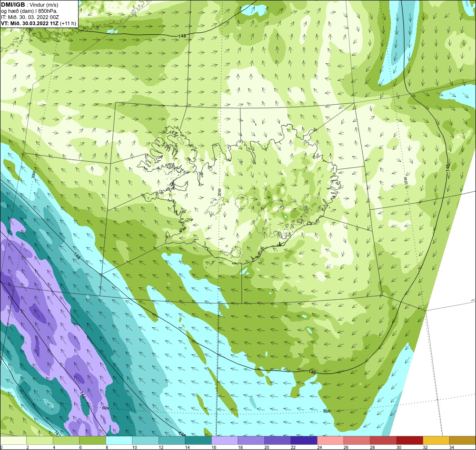Click the '144' contour label in the purple band
This screenshot has height=450, width=476.
coord(83,395)
